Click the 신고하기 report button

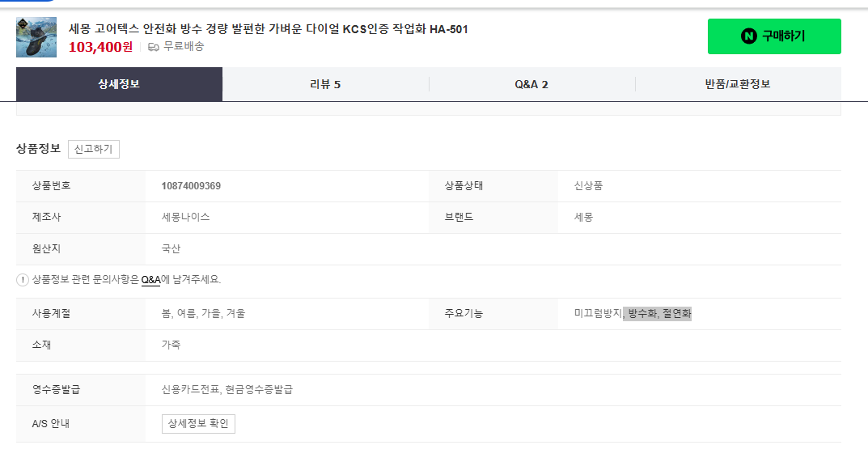click(94, 149)
